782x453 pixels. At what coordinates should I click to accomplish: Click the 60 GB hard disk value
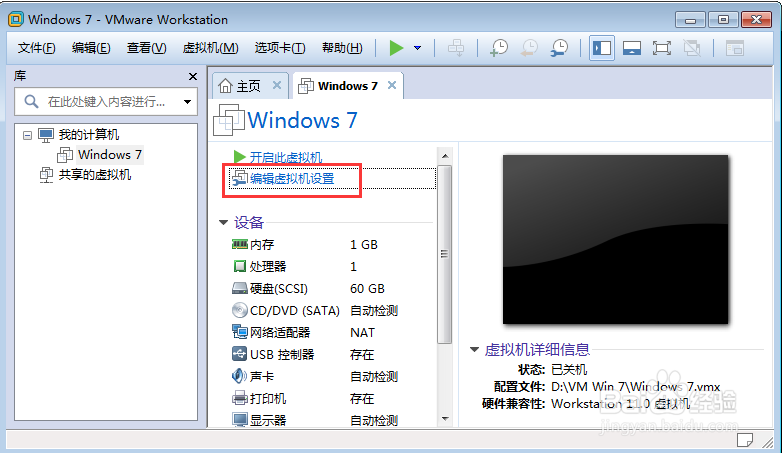pyautogui.click(x=367, y=288)
